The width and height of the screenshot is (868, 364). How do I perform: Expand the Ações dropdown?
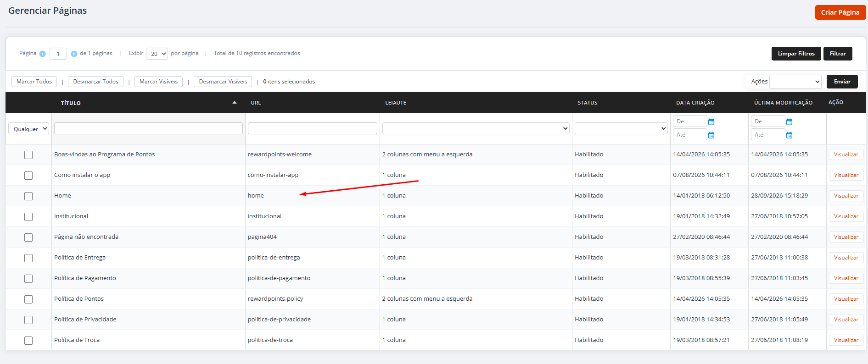click(x=795, y=82)
